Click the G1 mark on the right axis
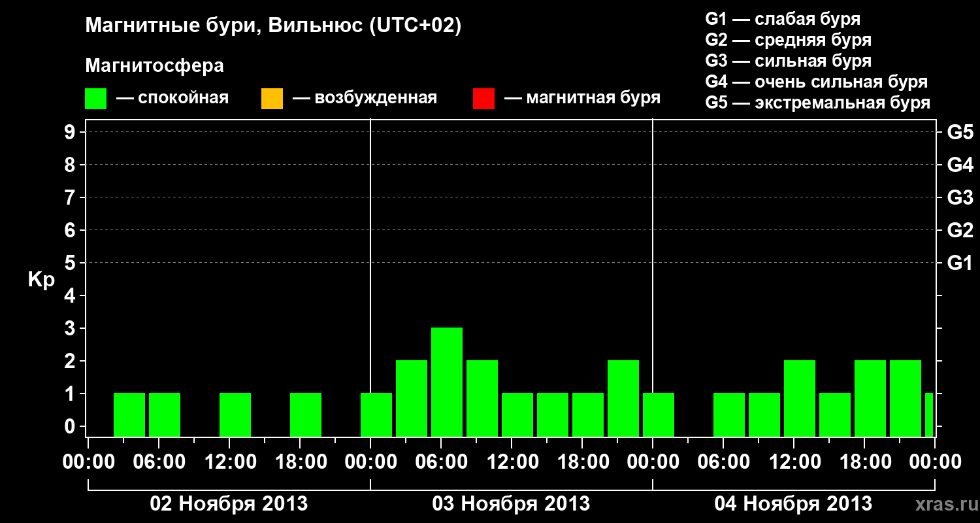This screenshot has width=980, height=523. pyautogui.click(x=960, y=263)
